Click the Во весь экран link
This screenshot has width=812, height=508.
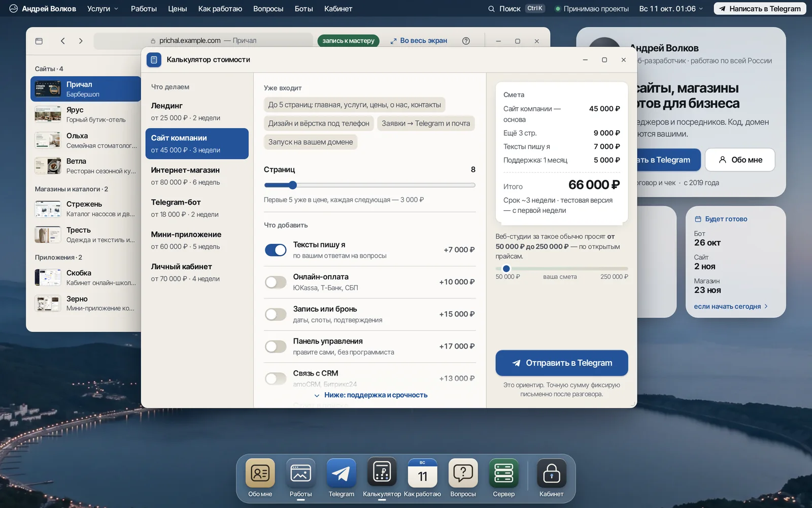tap(419, 41)
